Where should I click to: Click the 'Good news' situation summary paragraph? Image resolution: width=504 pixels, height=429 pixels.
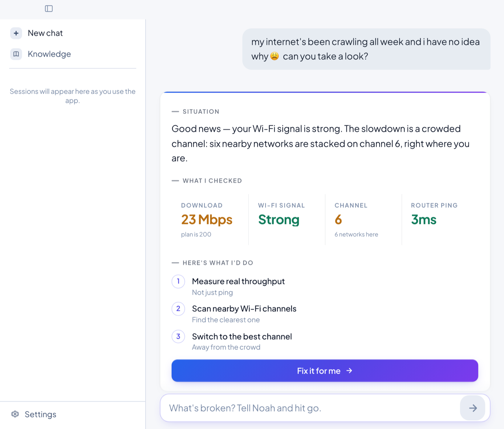point(321,144)
